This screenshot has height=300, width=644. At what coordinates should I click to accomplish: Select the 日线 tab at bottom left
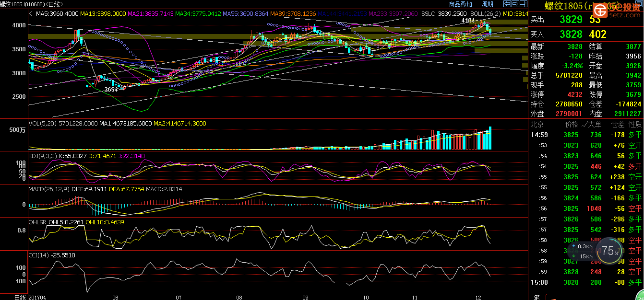pyautogui.click(x=20, y=297)
